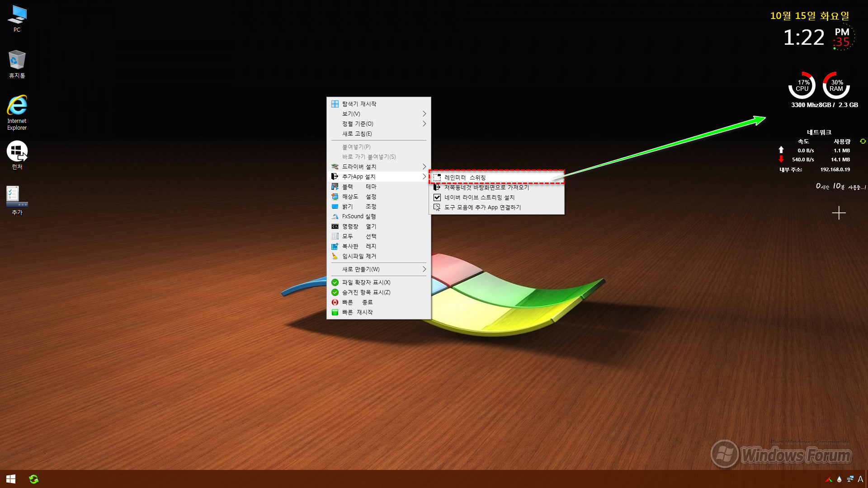Click the plus icon below the usage time widget
The width and height of the screenshot is (868, 488).
tap(839, 213)
